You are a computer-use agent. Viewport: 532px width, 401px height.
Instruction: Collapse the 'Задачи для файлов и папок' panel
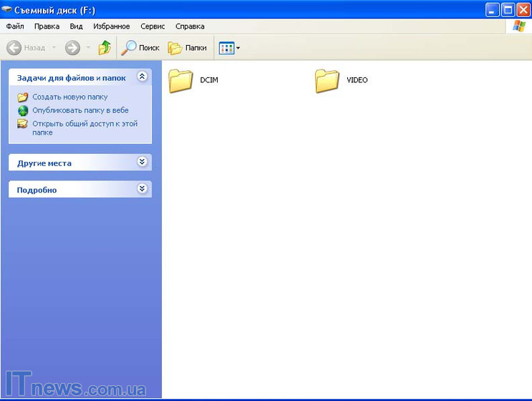pyautogui.click(x=142, y=77)
